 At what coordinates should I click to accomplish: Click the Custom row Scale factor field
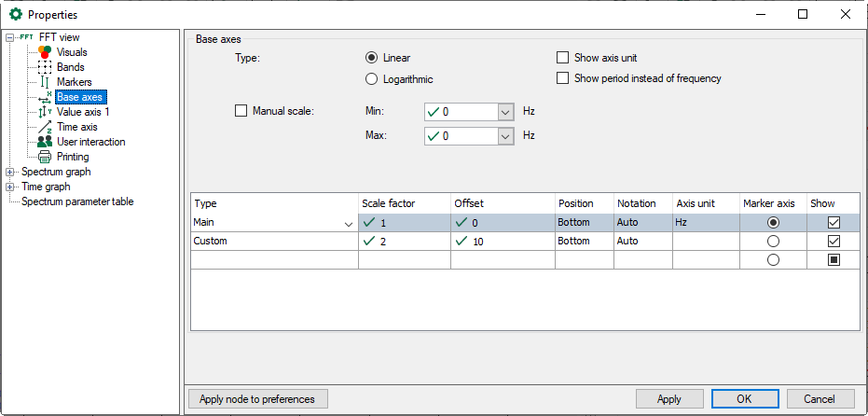(404, 241)
